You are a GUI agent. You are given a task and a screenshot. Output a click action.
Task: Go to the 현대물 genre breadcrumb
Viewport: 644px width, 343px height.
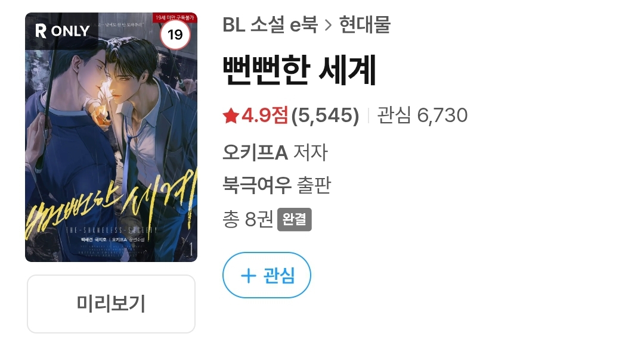365,24
